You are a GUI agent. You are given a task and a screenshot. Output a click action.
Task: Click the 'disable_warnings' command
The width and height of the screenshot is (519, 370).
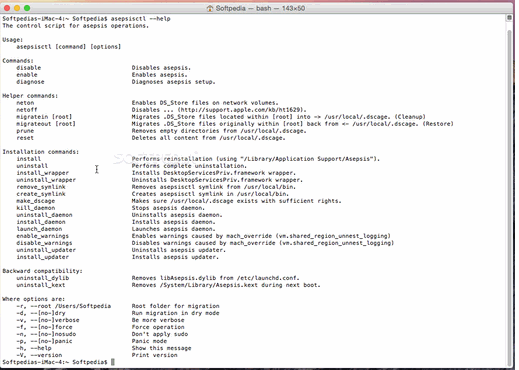pyautogui.click(x=44, y=243)
